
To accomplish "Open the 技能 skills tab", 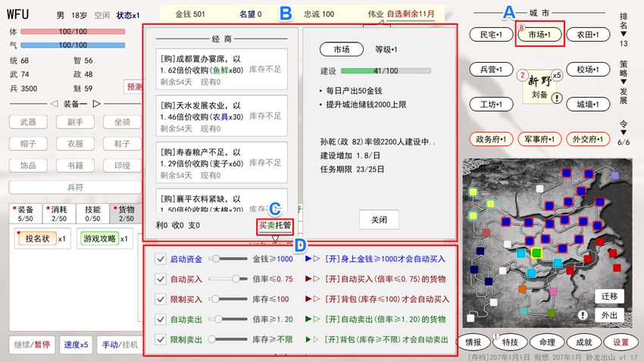I will [92, 213].
